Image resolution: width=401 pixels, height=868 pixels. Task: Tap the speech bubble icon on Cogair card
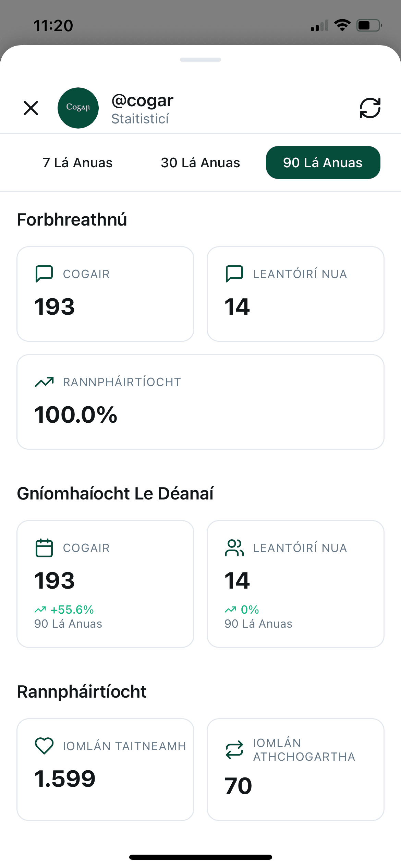44,274
